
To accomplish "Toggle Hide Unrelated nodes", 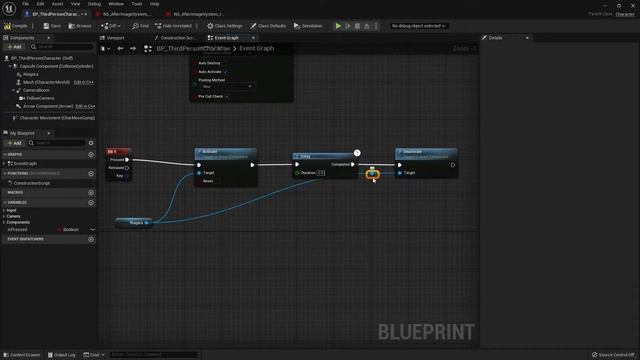I will pyautogui.click(x=173, y=26).
